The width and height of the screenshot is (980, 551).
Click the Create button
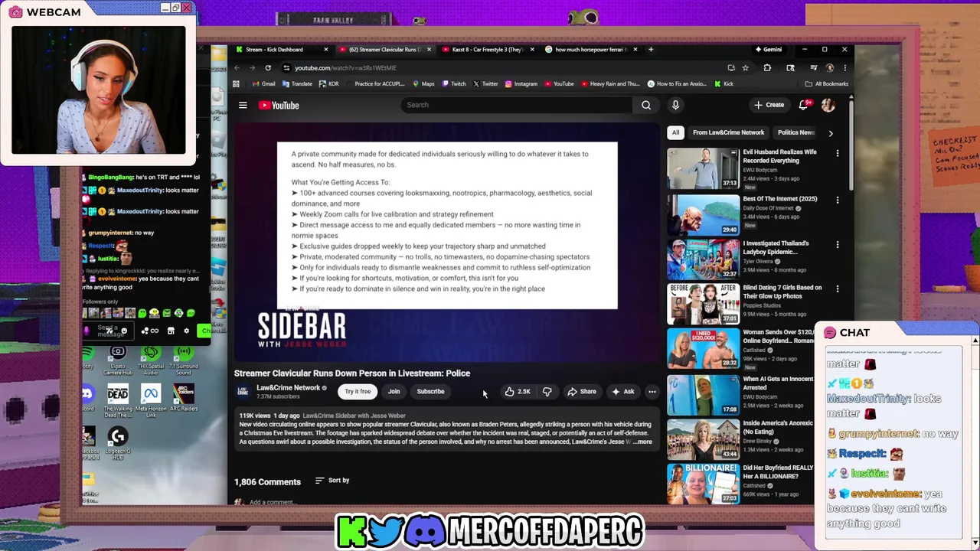(769, 105)
